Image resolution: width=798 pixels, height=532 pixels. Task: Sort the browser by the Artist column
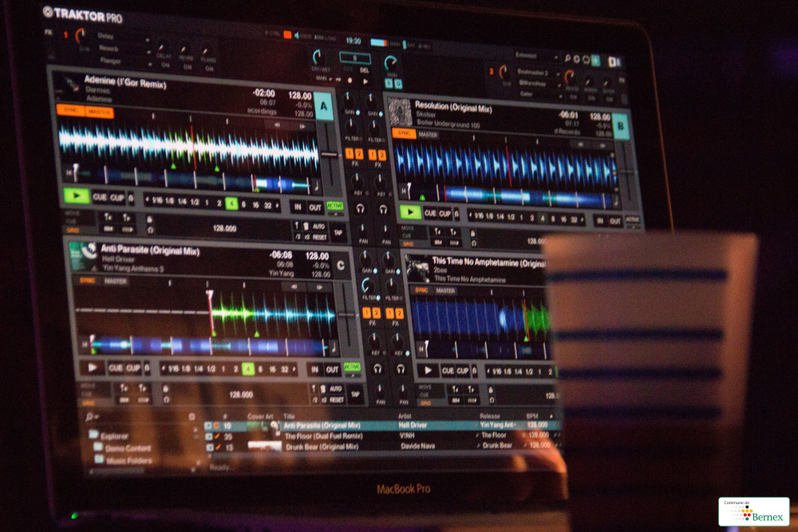pyautogui.click(x=405, y=416)
